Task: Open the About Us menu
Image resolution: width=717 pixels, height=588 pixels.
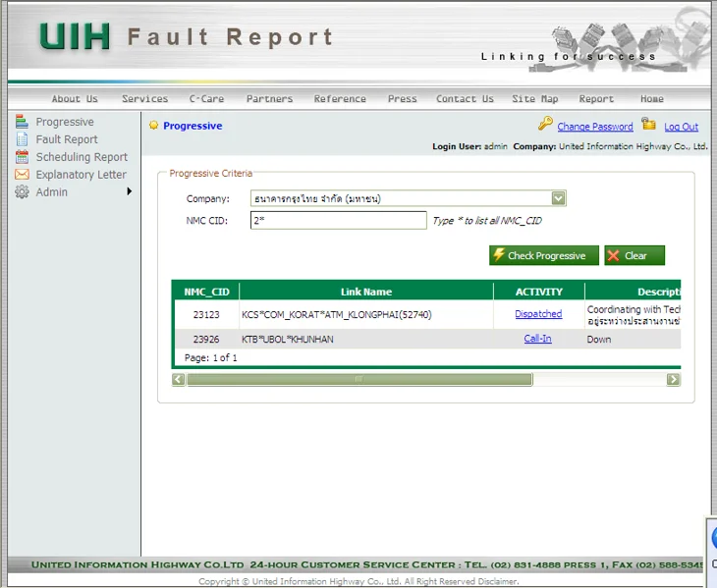Action: coord(75,99)
